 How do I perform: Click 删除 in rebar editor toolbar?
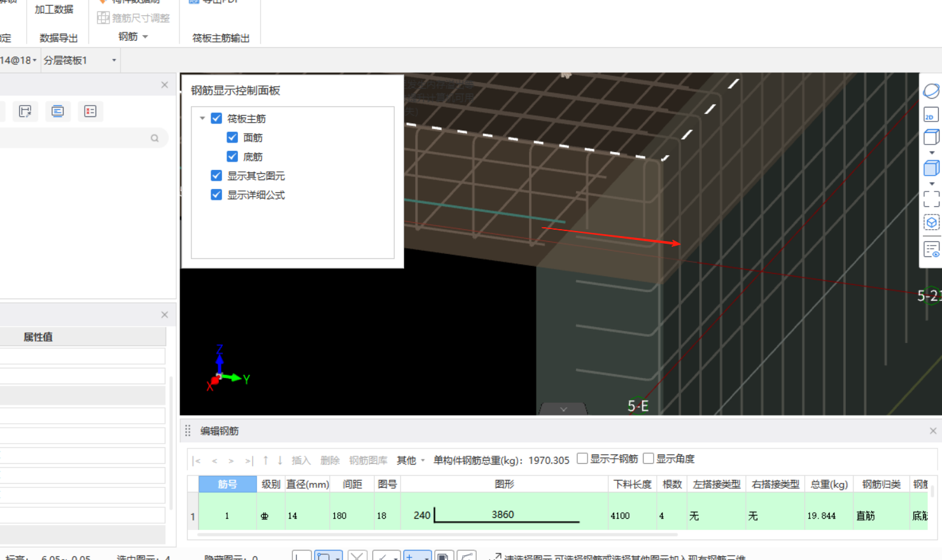[x=330, y=460]
